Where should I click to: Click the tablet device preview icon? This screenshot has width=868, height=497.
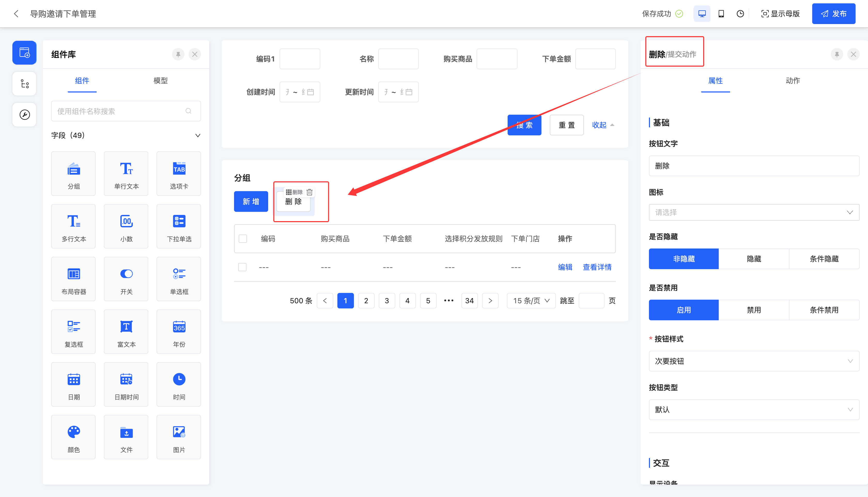tap(721, 14)
